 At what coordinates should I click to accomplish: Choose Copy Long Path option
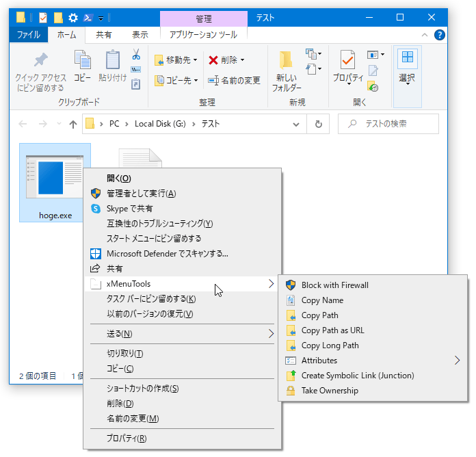click(x=373, y=345)
